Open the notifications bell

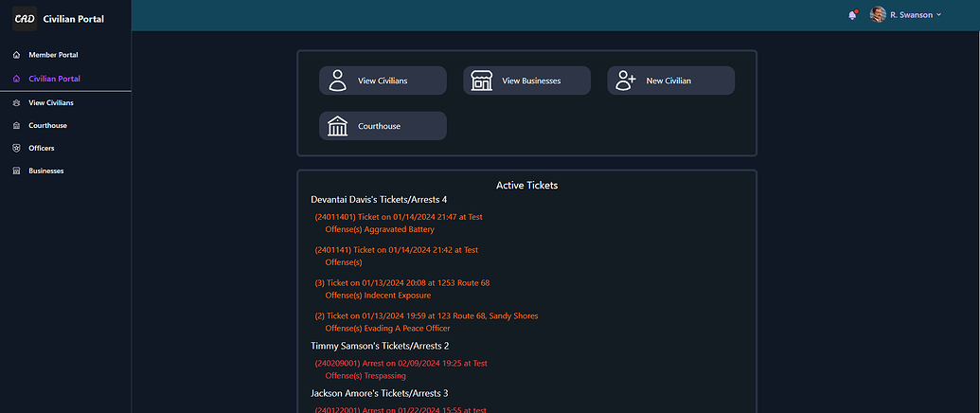pos(852,15)
